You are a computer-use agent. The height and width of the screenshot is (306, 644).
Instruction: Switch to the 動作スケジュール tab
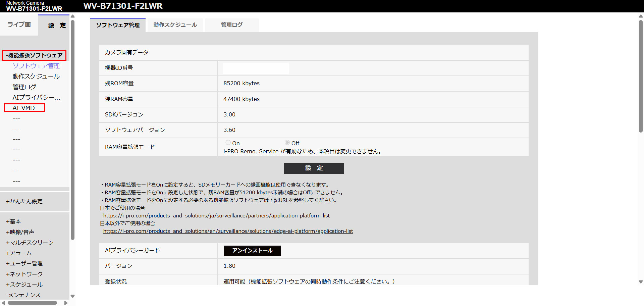(x=175, y=25)
